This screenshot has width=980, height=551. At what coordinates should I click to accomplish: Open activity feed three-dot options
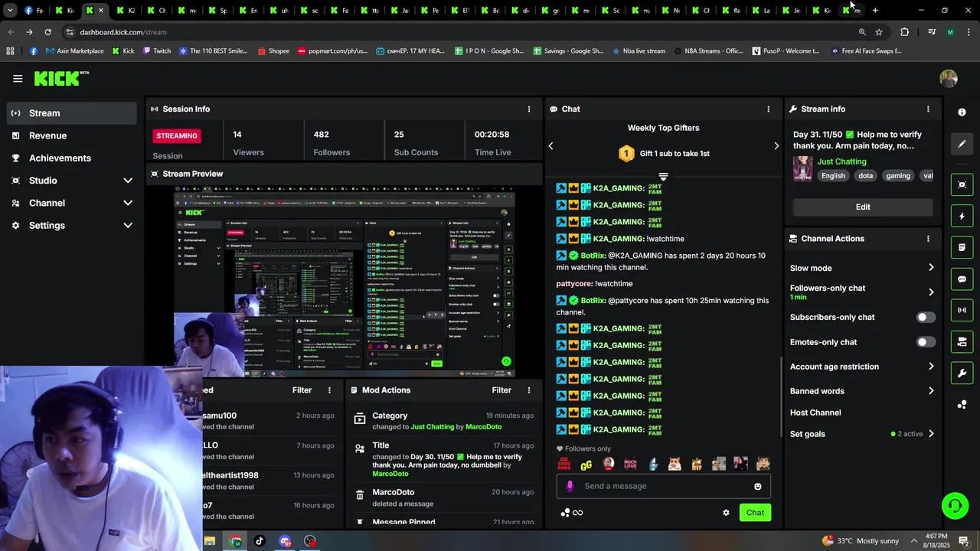point(329,390)
